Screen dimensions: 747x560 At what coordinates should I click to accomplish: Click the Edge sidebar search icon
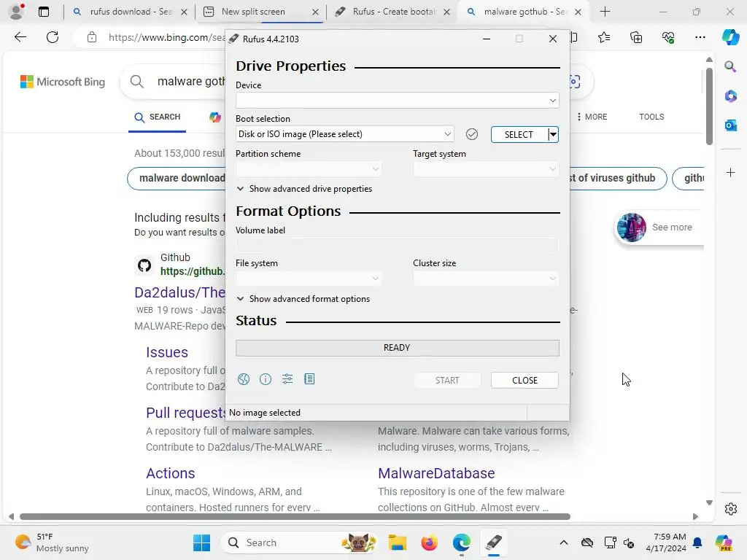tap(730, 66)
